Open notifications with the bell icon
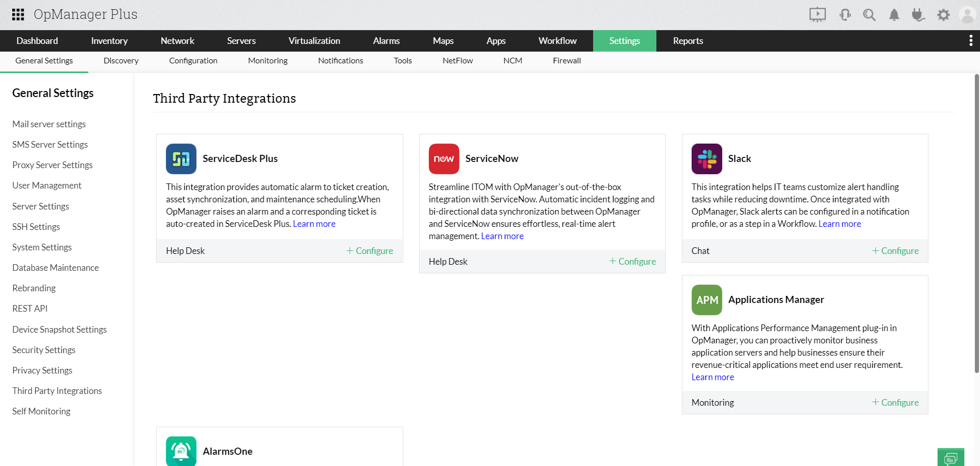Screen dimensions: 980x466 pos(894,15)
